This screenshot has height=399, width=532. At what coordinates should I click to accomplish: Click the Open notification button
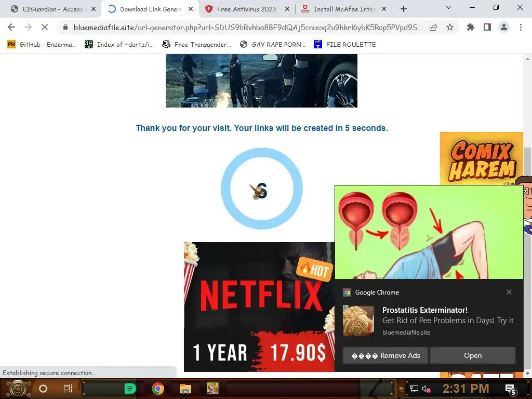(x=473, y=355)
